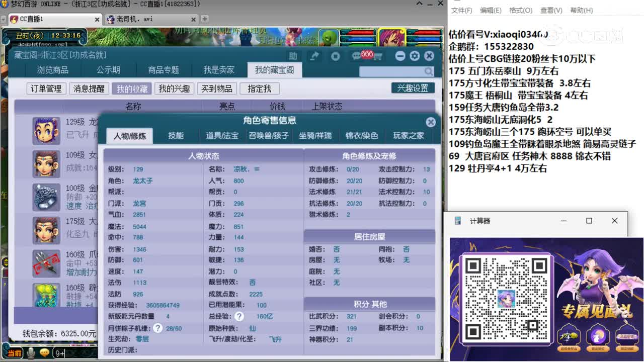Viewport: 644px width, 362px height.
Task: Open Notepad 格式(O) menu
Action: (x=521, y=10)
